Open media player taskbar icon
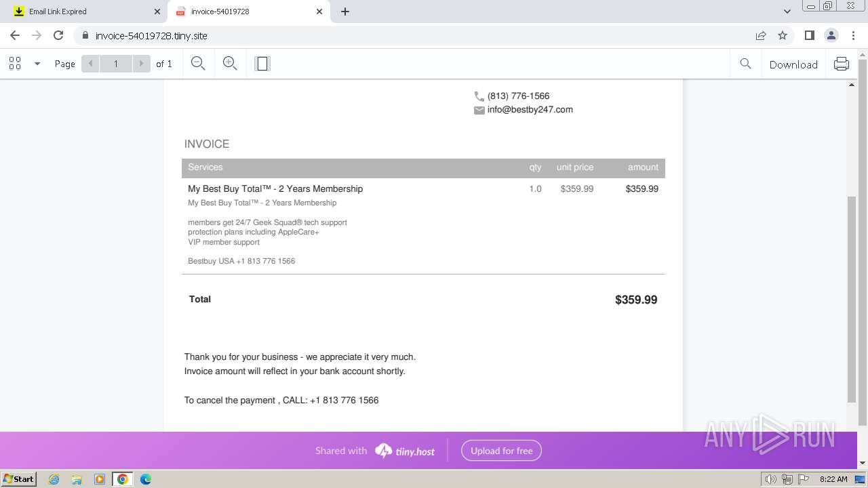The width and height of the screenshot is (868, 488). (100, 479)
